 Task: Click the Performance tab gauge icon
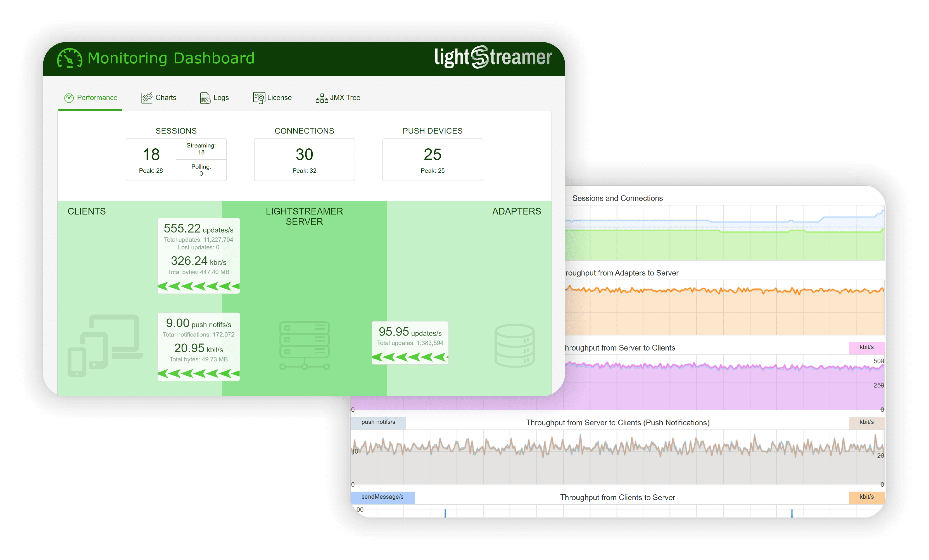point(69,98)
